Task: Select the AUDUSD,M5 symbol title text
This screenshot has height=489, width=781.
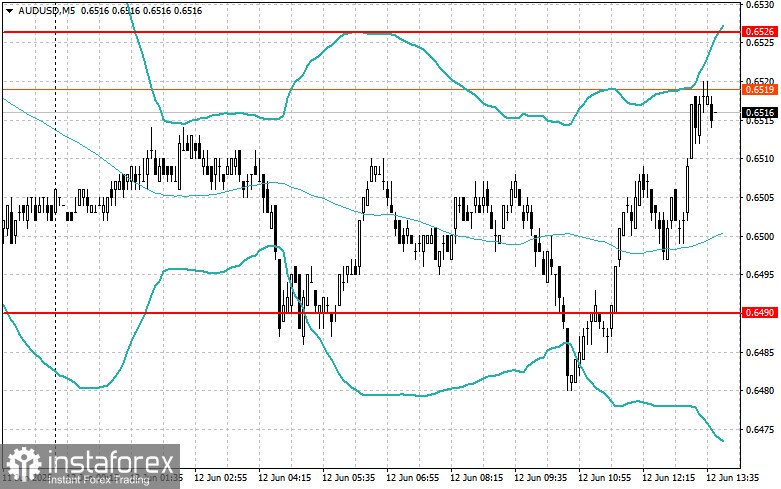Action: click(x=46, y=10)
